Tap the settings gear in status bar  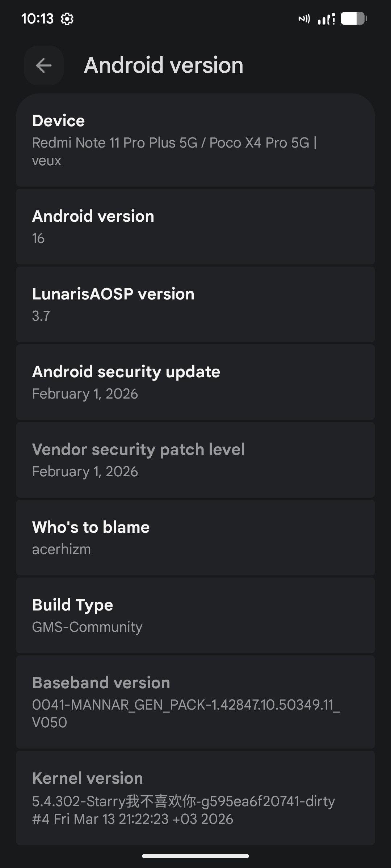[67, 19]
